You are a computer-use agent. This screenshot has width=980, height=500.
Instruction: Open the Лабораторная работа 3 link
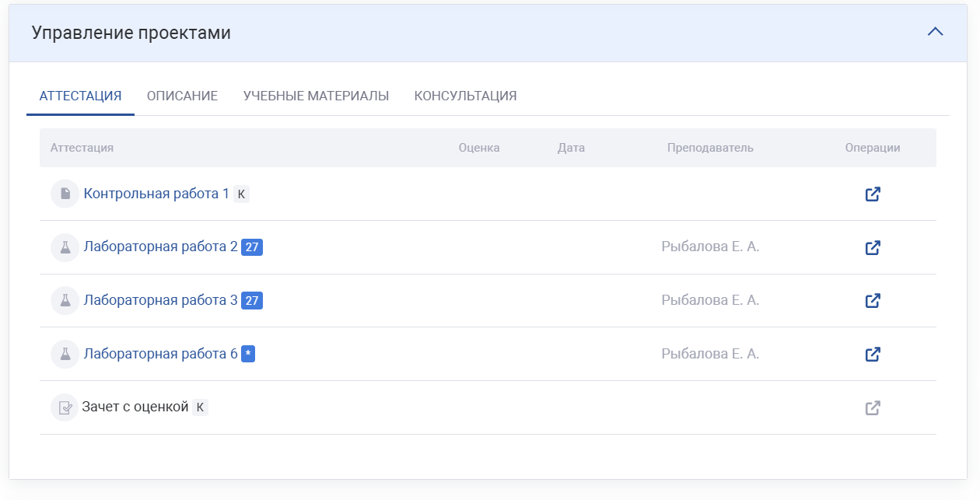tap(160, 300)
